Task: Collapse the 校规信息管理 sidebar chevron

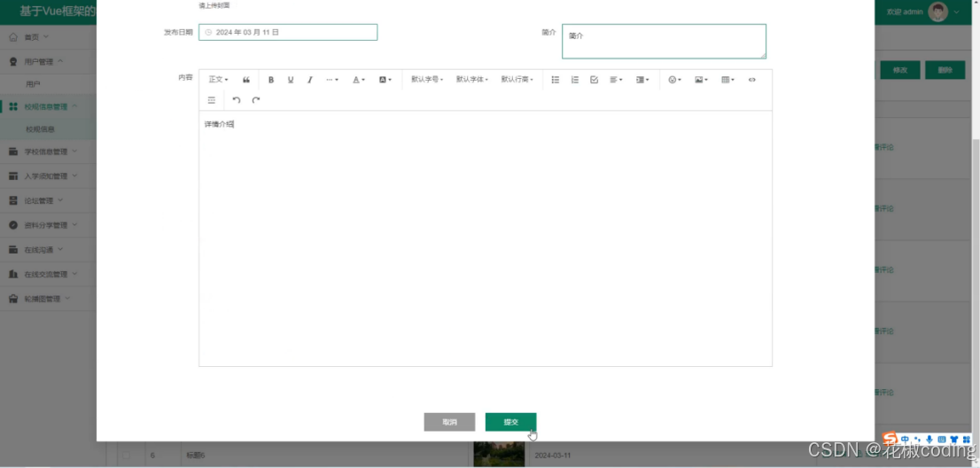Action: click(x=74, y=106)
